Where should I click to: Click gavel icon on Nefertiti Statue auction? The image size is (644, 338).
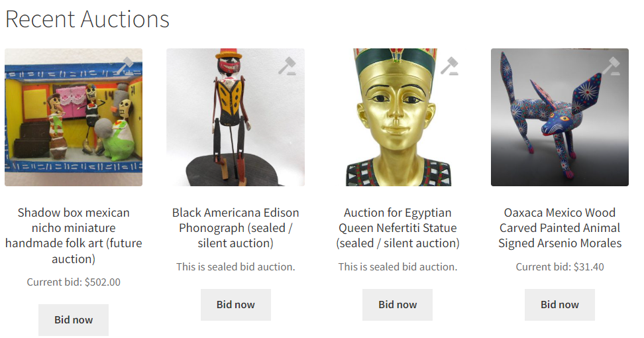[449, 66]
